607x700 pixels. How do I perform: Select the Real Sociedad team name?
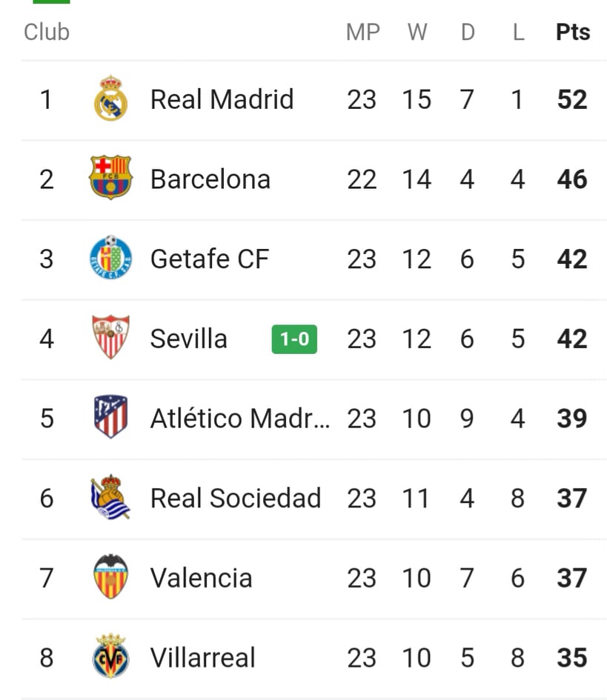[x=236, y=499]
